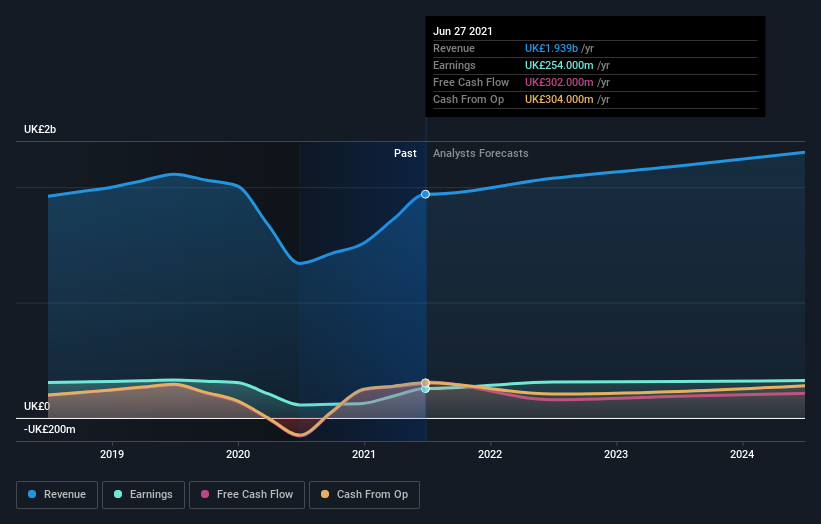This screenshot has height=524, width=821.
Task: Click the 2023 x-axis label
Action: [616, 454]
